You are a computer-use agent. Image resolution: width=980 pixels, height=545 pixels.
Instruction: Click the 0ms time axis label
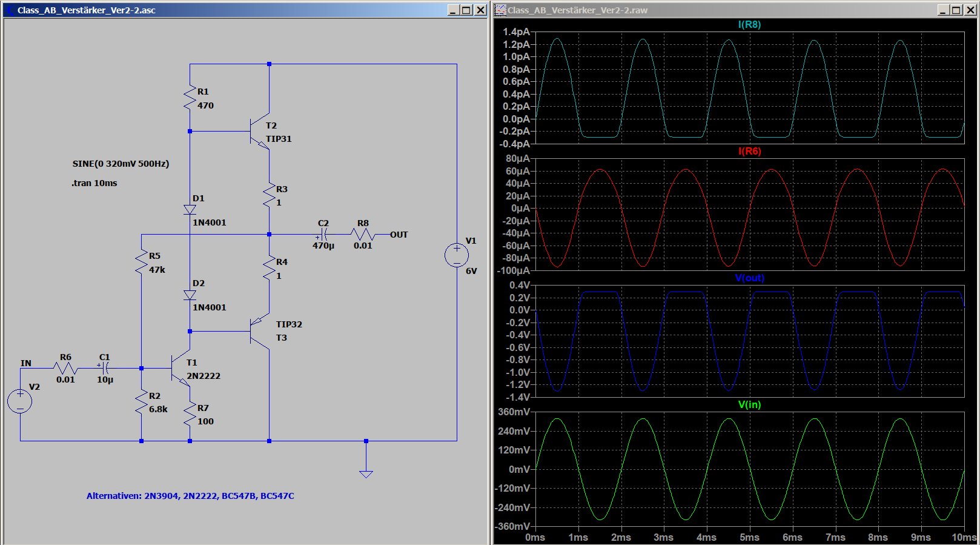tap(535, 538)
